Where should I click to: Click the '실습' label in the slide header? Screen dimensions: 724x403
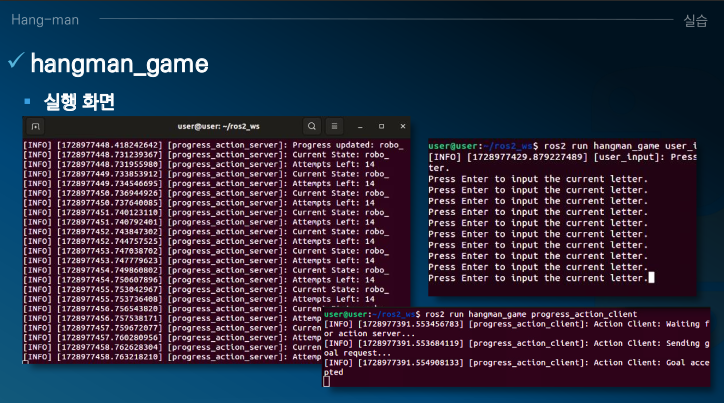pos(695,20)
